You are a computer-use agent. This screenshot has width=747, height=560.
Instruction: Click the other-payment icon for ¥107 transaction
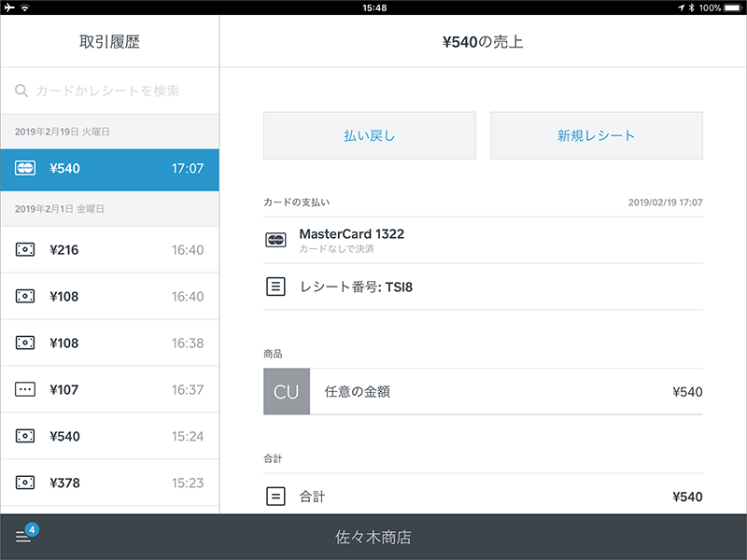[x=25, y=390]
